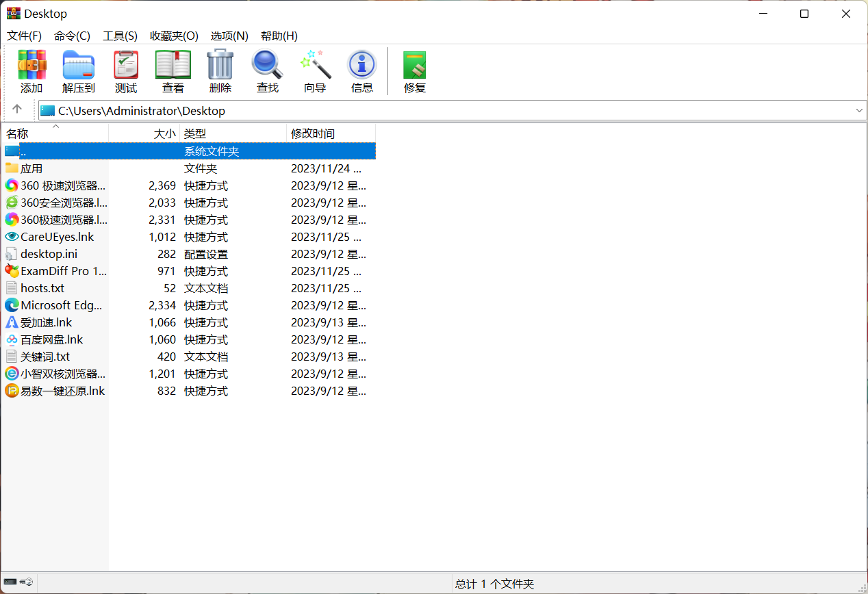Open the 收藏夹(O) menu
The width and height of the screenshot is (868, 594).
point(174,36)
